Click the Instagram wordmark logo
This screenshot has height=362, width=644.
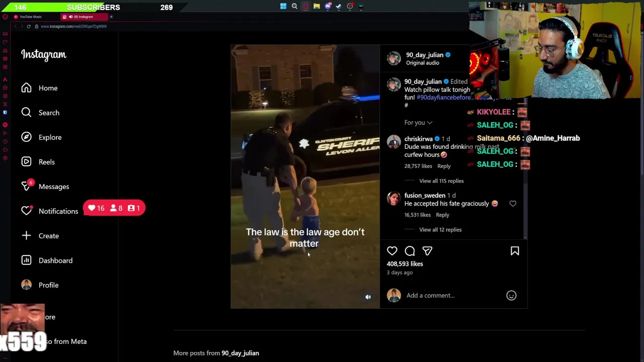pos(44,55)
